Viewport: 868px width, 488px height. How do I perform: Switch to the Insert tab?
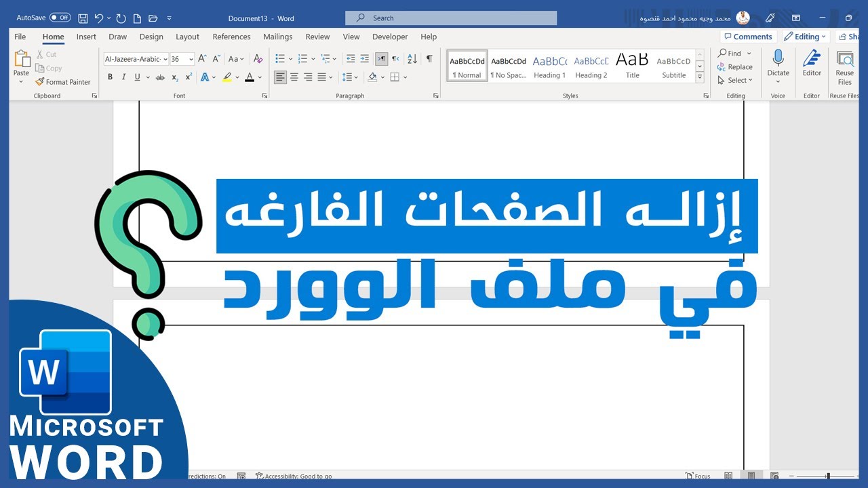tap(86, 37)
